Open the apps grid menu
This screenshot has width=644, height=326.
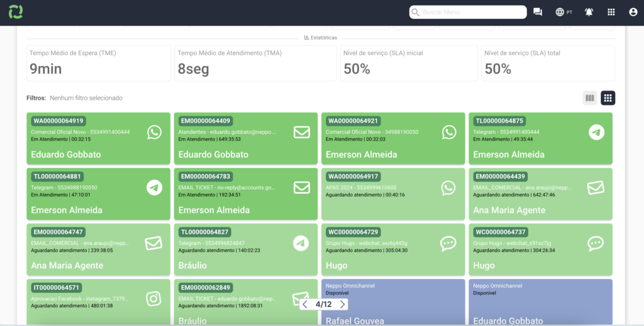[x=611, y=12]
